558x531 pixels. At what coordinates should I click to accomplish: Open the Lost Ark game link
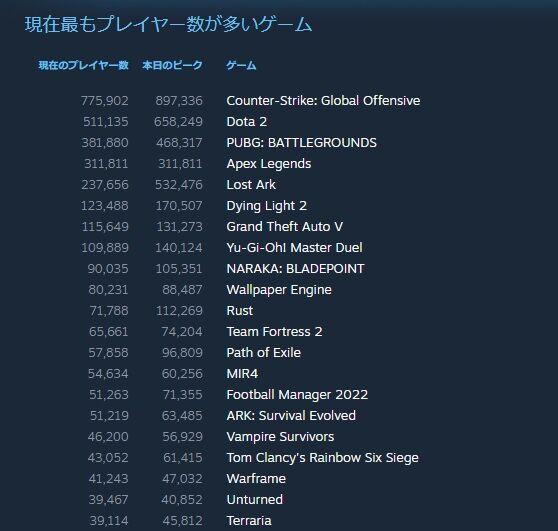(251, 185)
